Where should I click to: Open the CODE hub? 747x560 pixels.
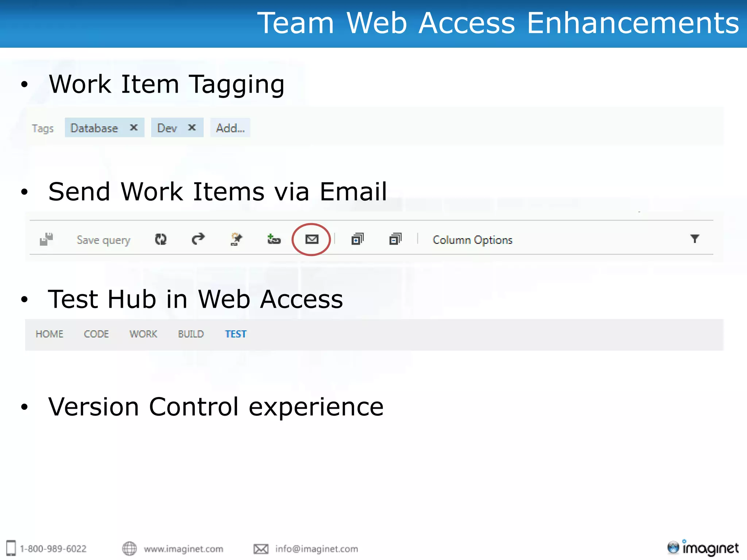pyautogui.click(x=96, y=334)
